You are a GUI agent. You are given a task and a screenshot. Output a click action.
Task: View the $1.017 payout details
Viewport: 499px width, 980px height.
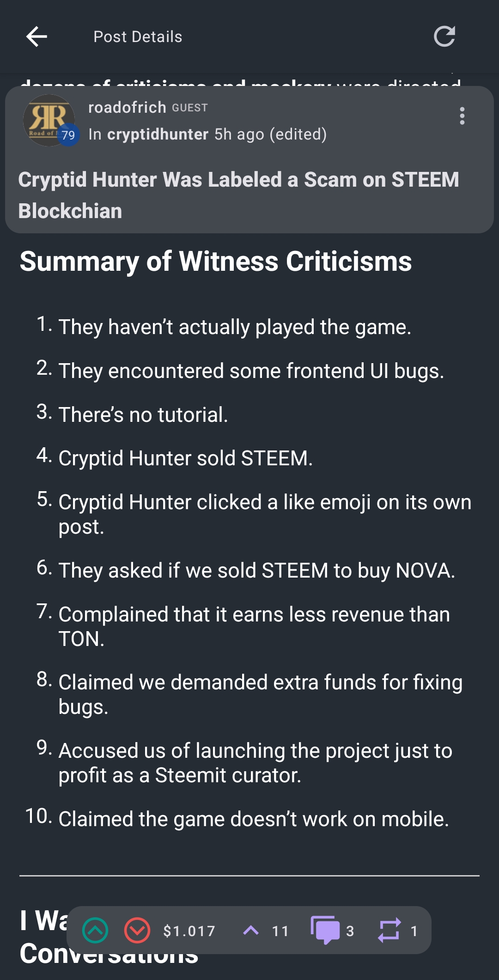pos(189,931)
